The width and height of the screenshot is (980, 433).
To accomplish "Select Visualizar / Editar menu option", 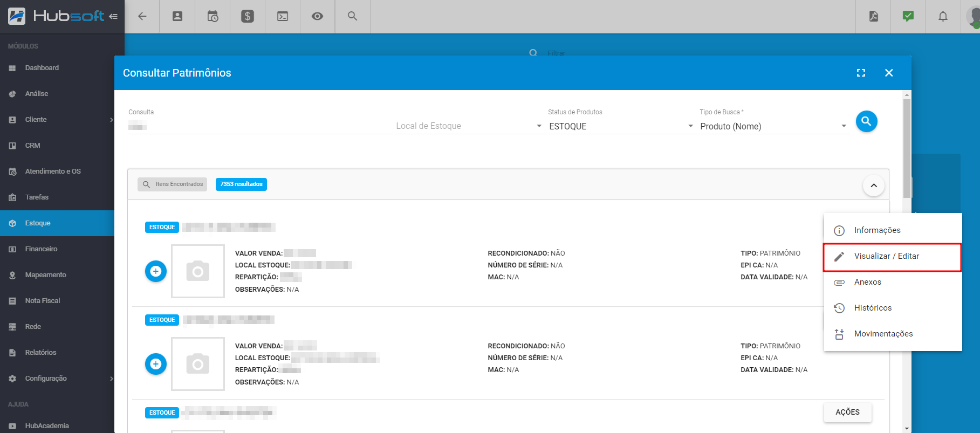I will (893, 257).
